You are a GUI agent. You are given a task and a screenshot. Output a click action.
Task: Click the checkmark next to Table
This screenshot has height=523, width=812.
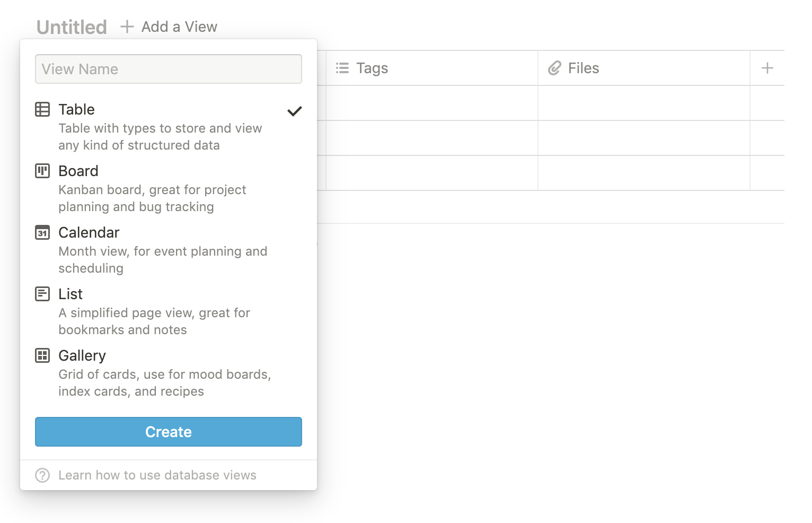point(294,111)
